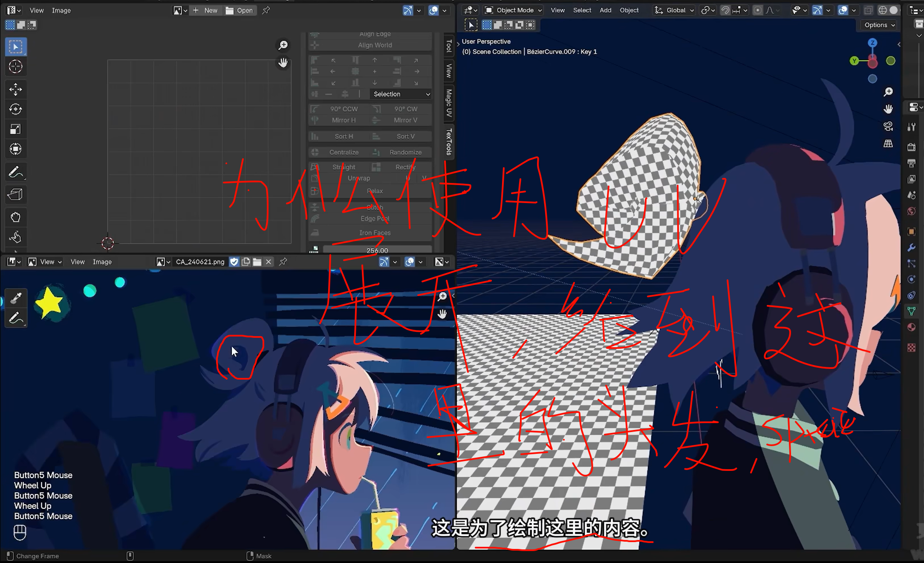924x563 pixels.
Task: Select the Rip Region tool in UV editor
Action: point(16,194)
